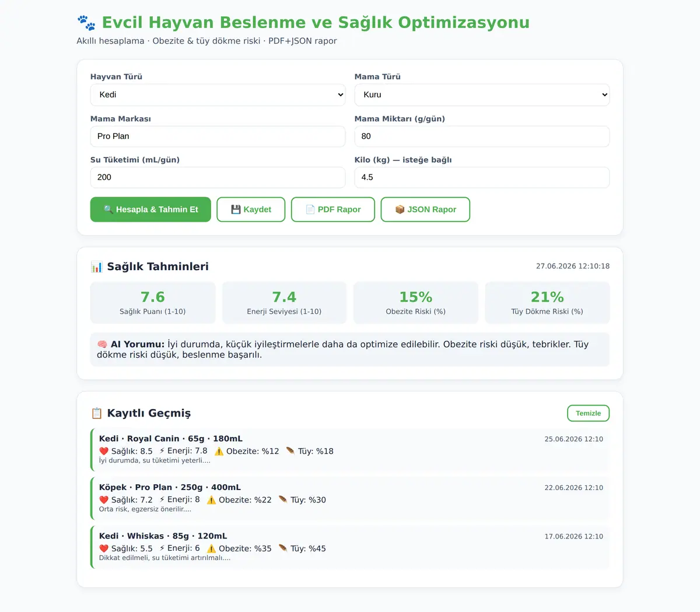This screenshot has height=612, width=700.
Task: Click the row title Kedi · Whiskas · 85g · 120mL
Action: click(163, 536)
